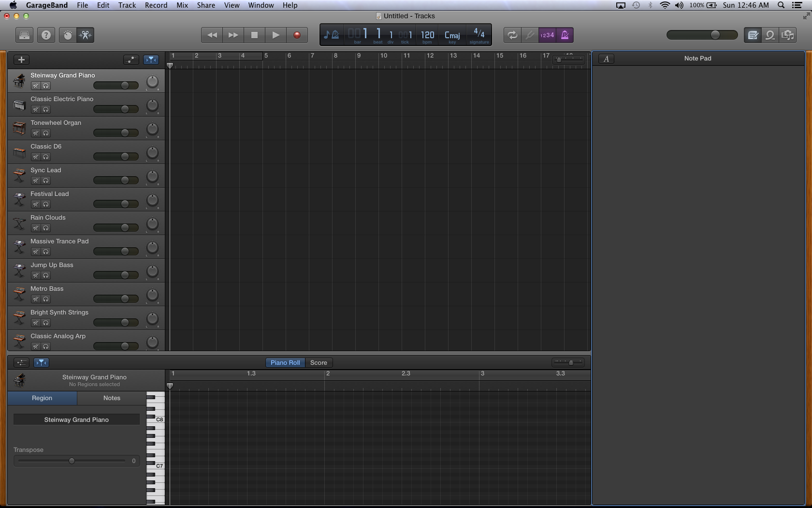Toggle Catch Playhead button in tracks header
This screenshot has width=812, height=508.
pos(151,60)
